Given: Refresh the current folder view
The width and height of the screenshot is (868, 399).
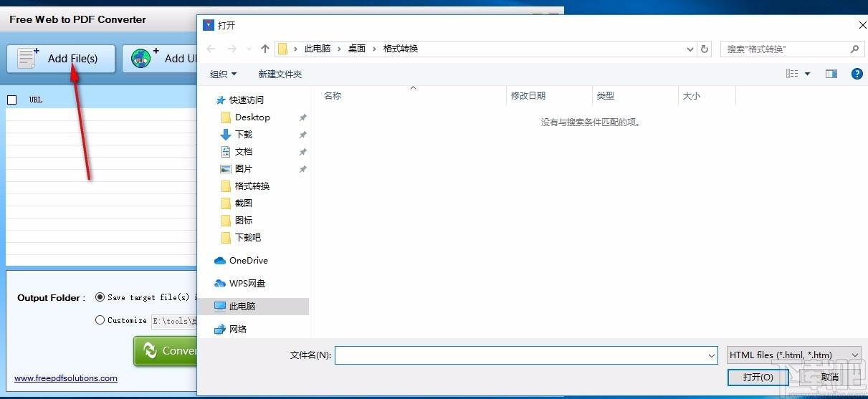Looking at the screenshot, I should (705, 49).
